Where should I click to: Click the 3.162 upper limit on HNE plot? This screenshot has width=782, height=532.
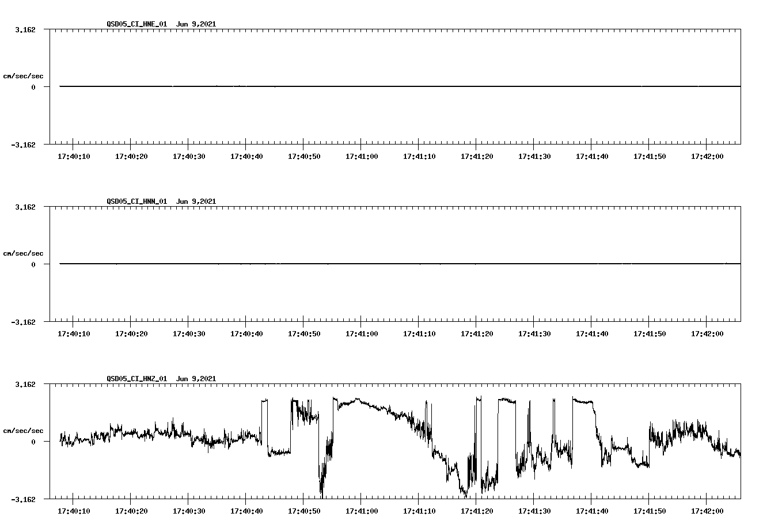coord(25,29)
